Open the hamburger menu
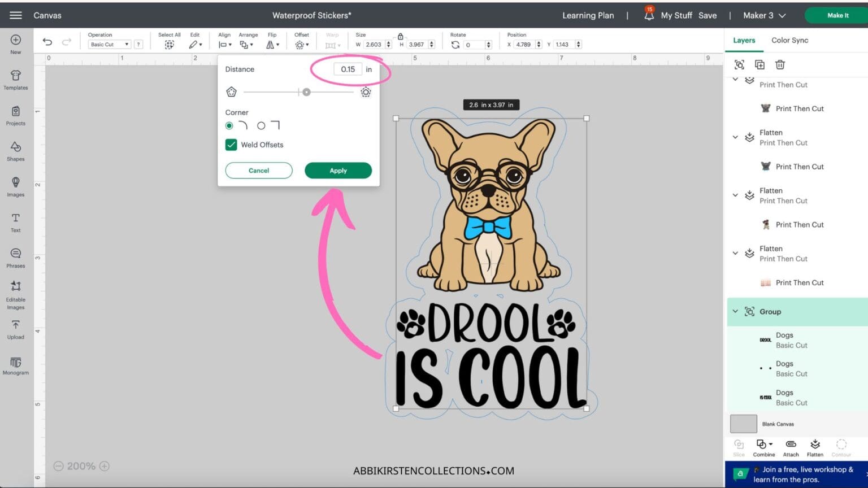868x488 pixels. [x=15, y=15]
